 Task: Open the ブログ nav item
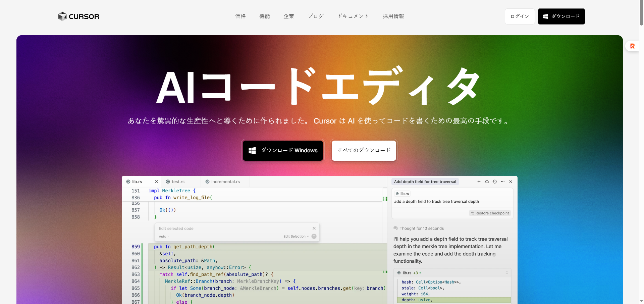[x=316, y=16]
